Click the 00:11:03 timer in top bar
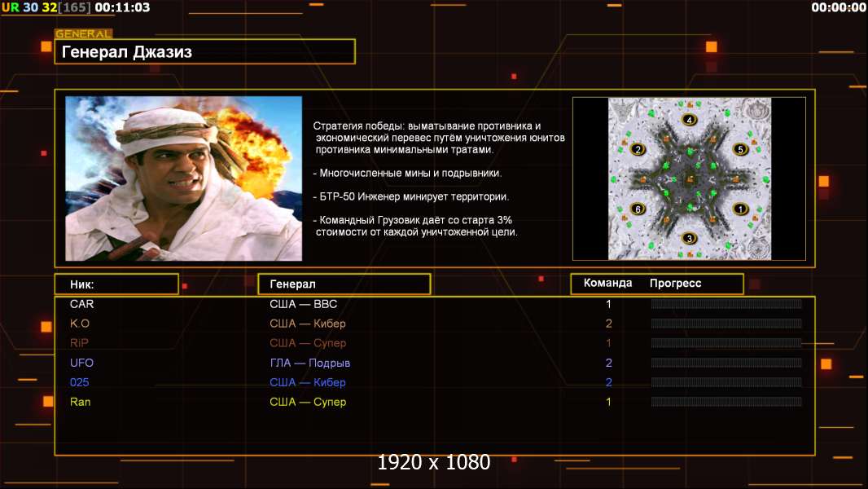Screen dimensions: 868x489 pyautogui.click(x=122, y=7)
